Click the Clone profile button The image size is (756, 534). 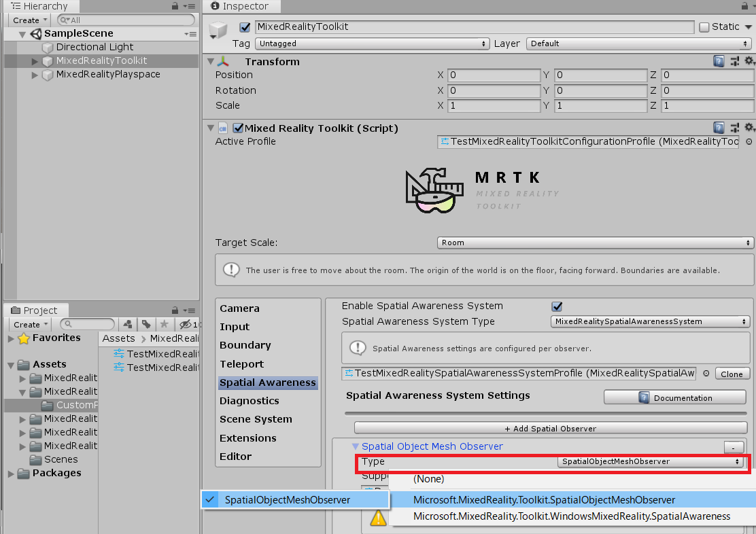732,374
